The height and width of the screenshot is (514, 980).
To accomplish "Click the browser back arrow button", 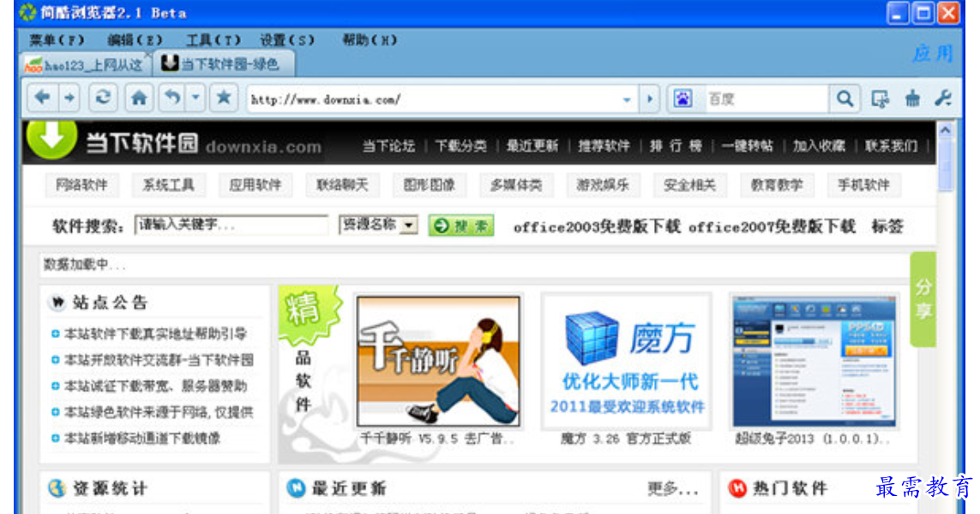I will coord(43,98).
